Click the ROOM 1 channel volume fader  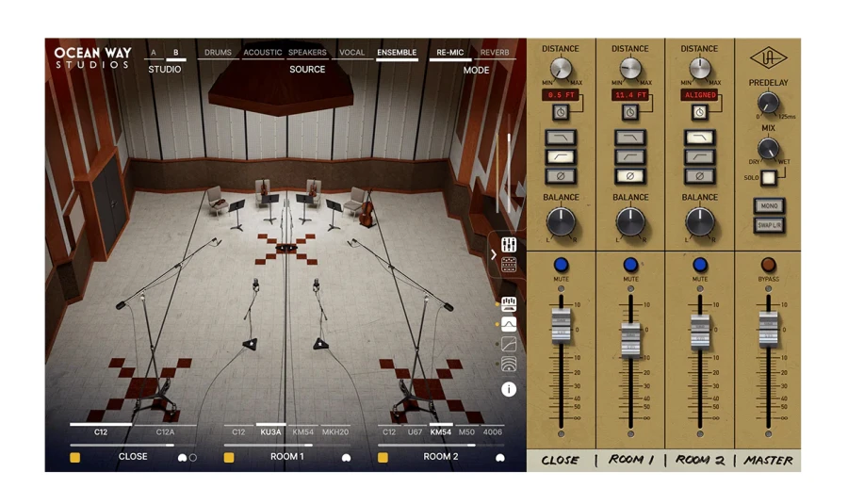click(630, 339)
